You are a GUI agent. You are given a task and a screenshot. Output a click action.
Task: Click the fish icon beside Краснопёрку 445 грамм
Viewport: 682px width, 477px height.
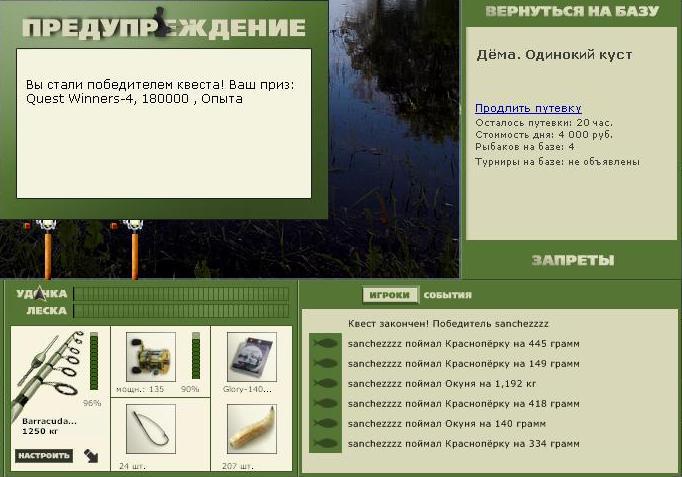pyautogui.click(x=325, y=344)
